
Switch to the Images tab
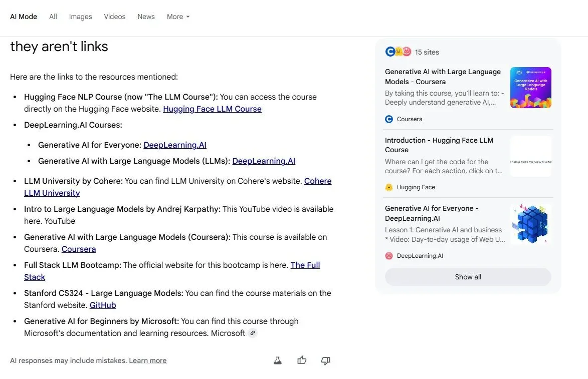coord(80,17)
